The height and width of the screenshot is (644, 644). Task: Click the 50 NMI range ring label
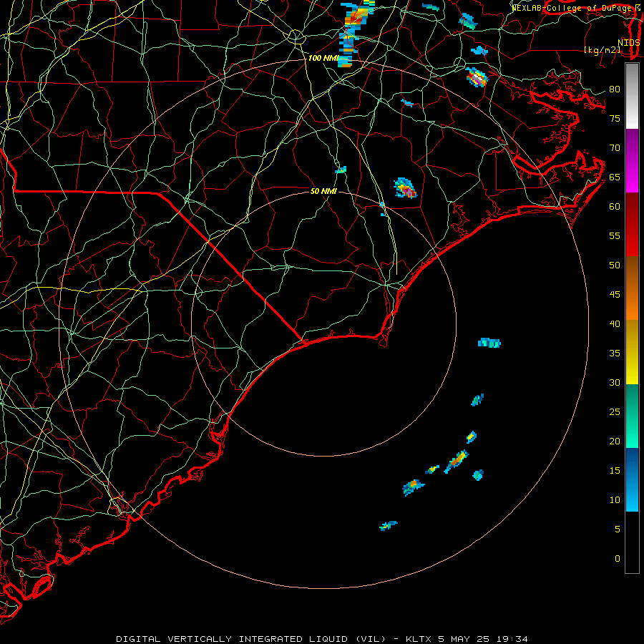point(323,191)
